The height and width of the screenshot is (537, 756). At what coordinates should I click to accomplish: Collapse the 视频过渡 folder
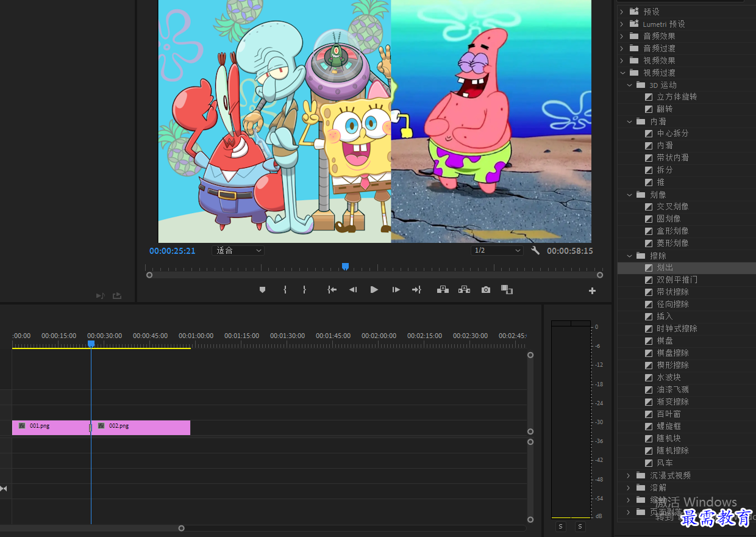[622, 73]
